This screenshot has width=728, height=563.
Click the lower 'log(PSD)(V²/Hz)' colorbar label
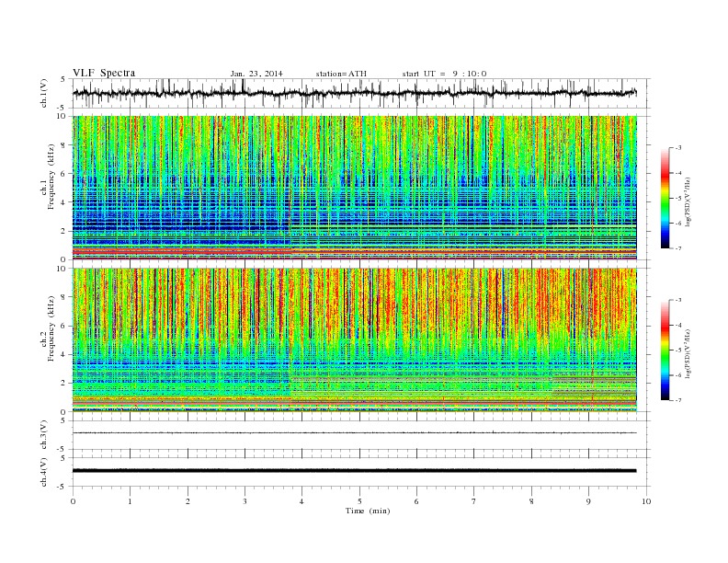coord(689,352)
